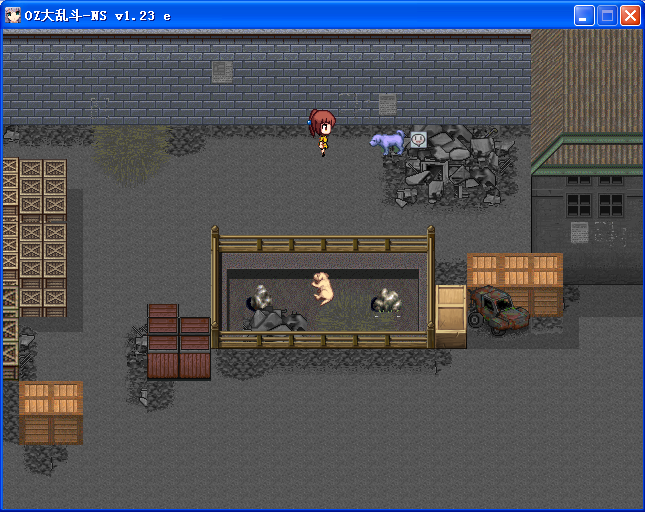This screenshot has width=645, height=512.
Task: Click the orange crates behind the car
Action: pyautogui.click(x=515, y=284)
